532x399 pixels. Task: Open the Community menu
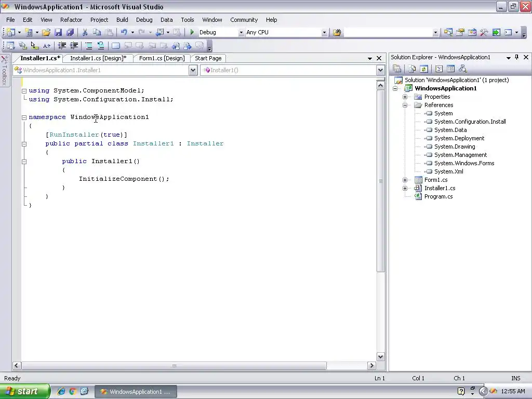tap(244, 20)
